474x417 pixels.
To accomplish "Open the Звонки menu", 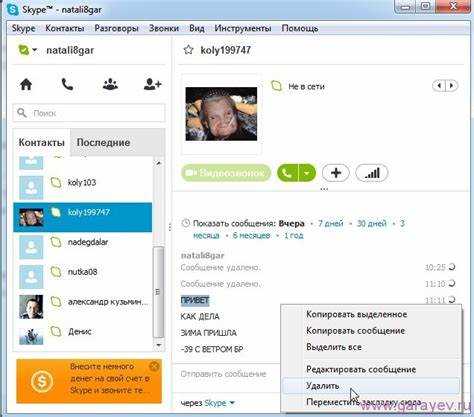I will pos(164,28).
